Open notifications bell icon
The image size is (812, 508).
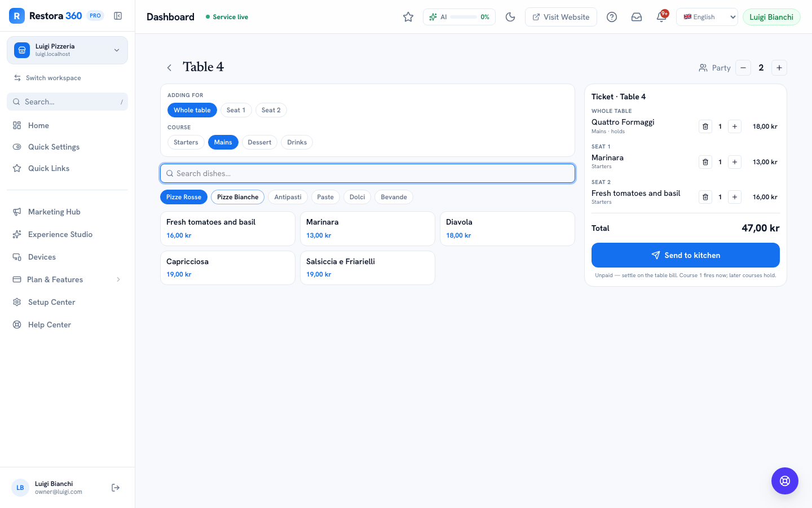[661, 17]
